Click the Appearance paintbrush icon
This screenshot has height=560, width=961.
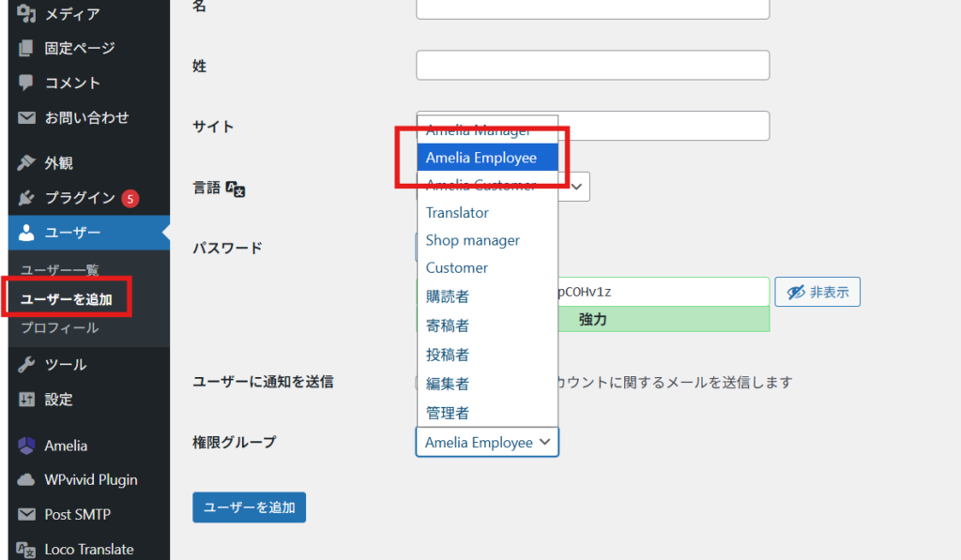[x=26, y=163]
